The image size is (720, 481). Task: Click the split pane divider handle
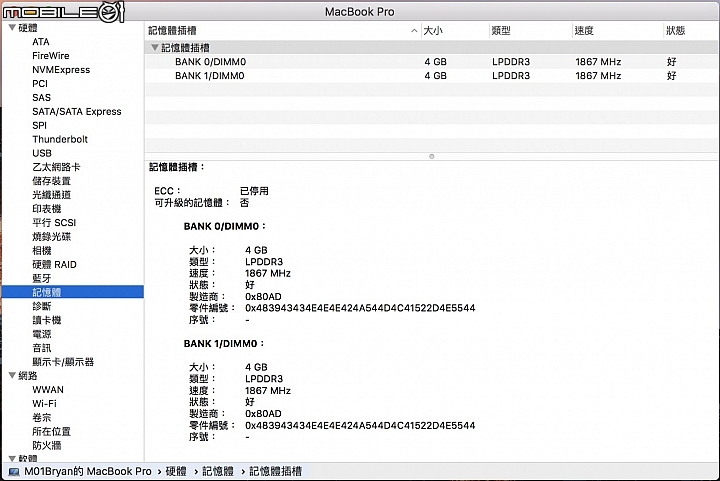click(x=431, y=157)
